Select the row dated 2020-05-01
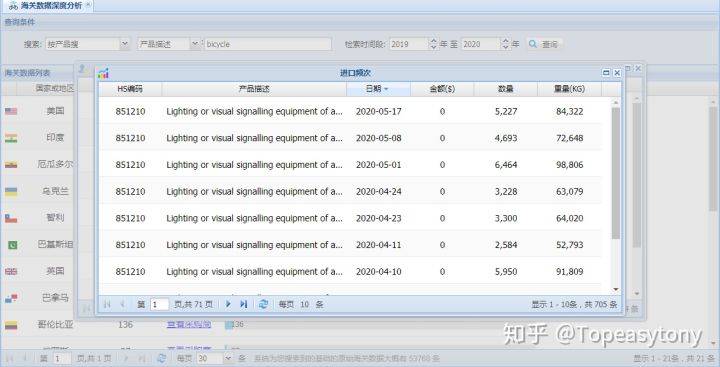 click(350, 164)
